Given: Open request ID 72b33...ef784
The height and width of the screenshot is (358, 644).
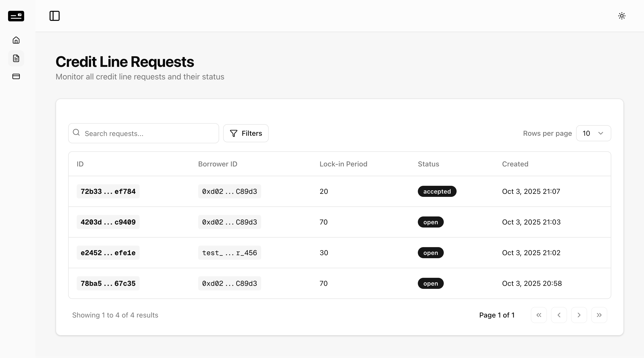Looking at the screenshot, I should click(x=108, y=191).
